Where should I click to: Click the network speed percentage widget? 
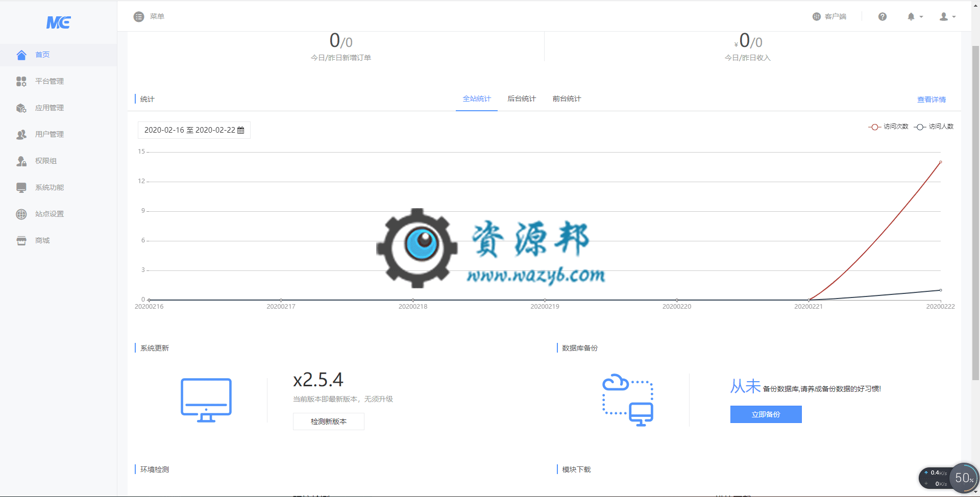(x=964, y=478)
